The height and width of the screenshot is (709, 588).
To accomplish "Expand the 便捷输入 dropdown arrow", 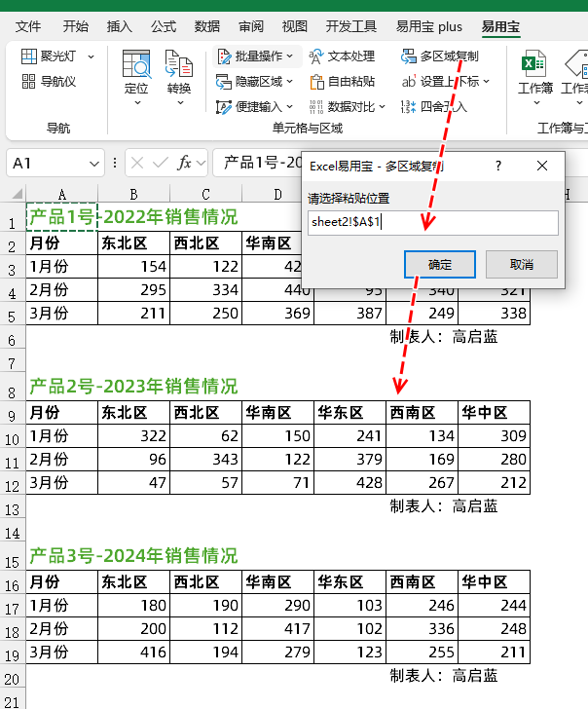I will pos(290,107).
